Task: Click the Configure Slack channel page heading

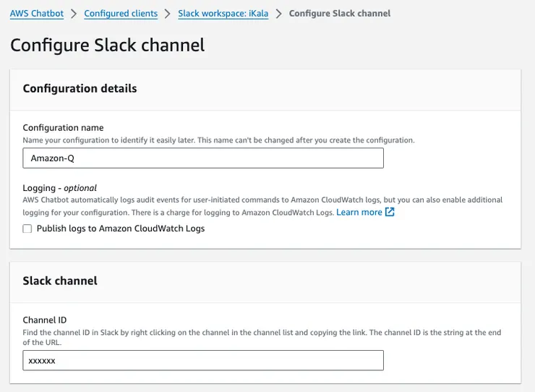Action: coord(107,45)
